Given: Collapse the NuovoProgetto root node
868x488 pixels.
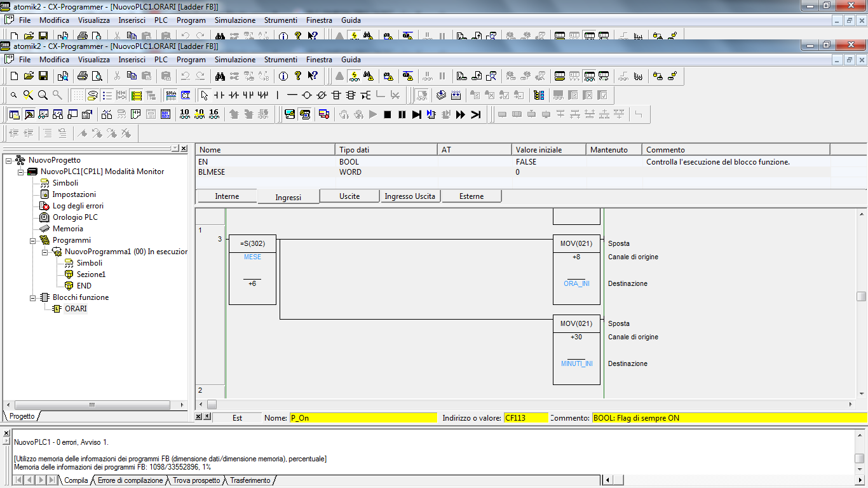Looking at the screenshot, I should pos(9,160).
